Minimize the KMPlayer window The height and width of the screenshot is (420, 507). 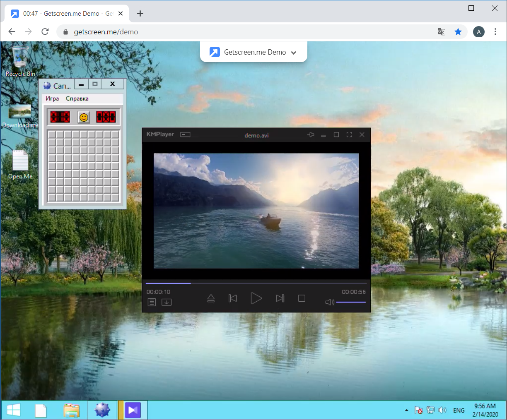point(323,135)
